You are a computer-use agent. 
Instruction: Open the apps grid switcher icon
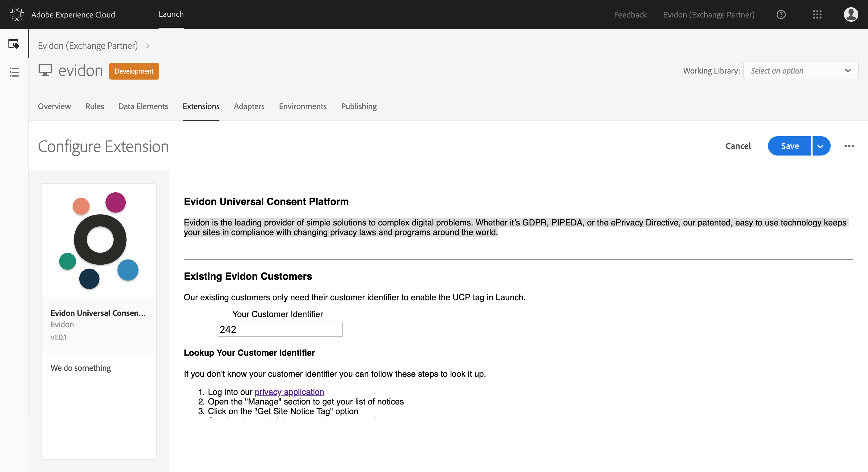pyautogui.click(x=817, y=14)
